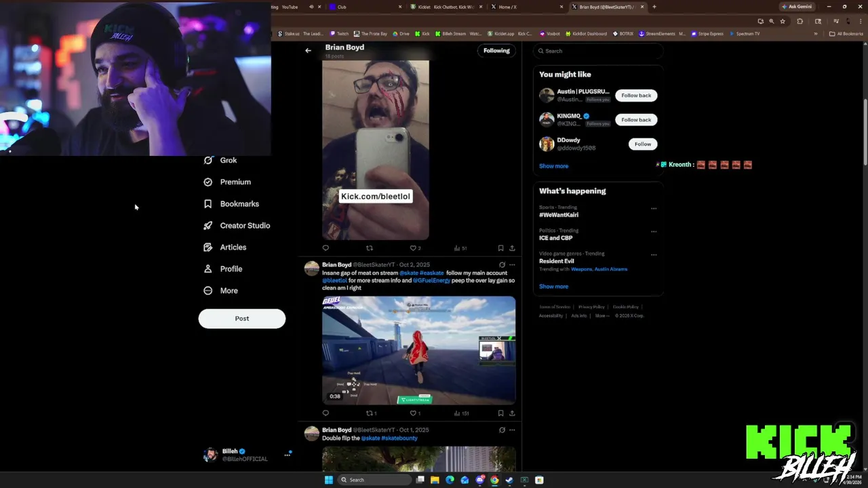Switch to the Kicklet Kick Chatbot tab

(x=446, y=7)
